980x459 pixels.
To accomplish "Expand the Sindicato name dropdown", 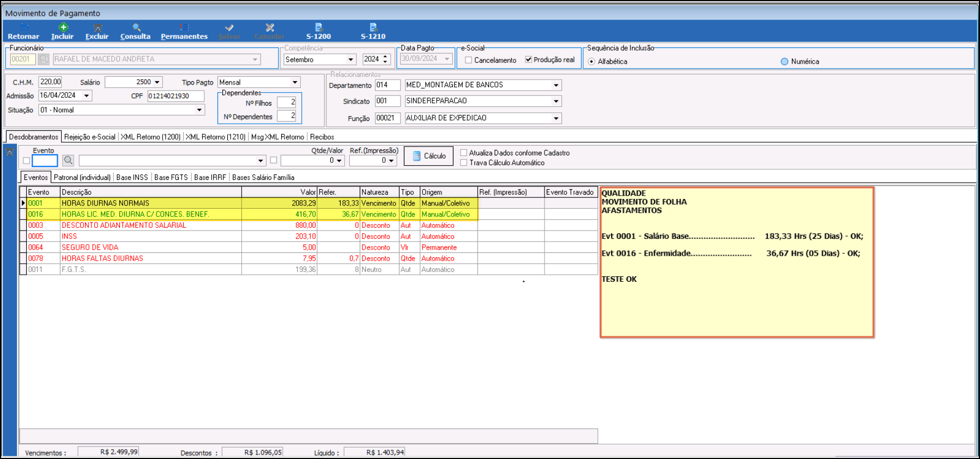I will tap(556, 101).
